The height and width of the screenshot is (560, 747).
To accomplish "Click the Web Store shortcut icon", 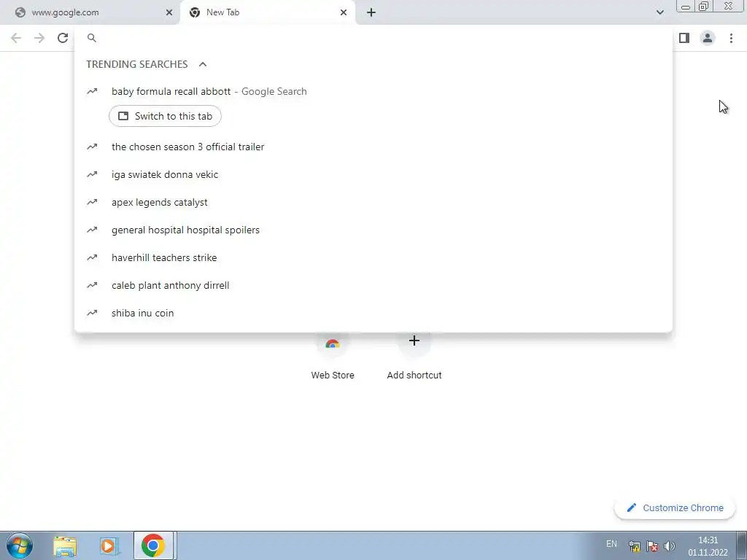I will click(333, 343).
